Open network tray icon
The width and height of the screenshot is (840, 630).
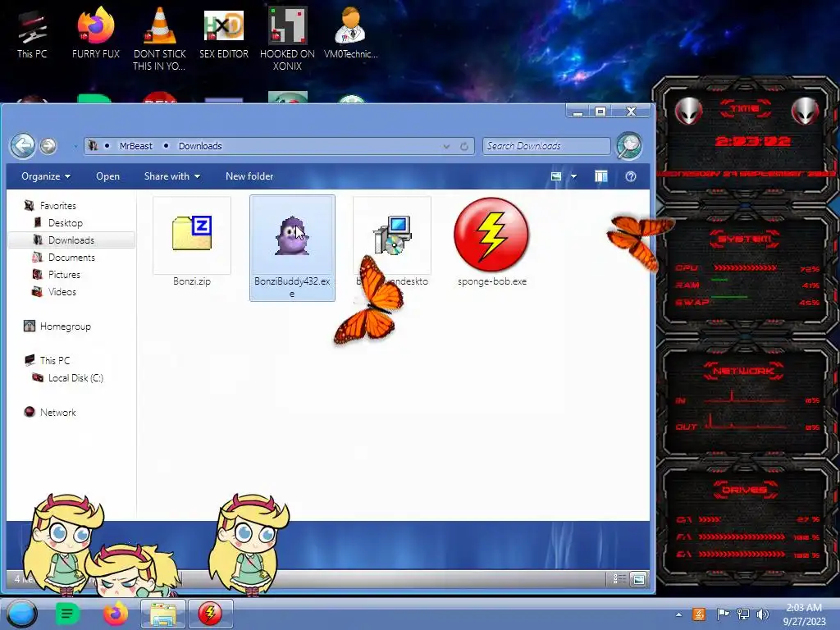tap(743, 614)
